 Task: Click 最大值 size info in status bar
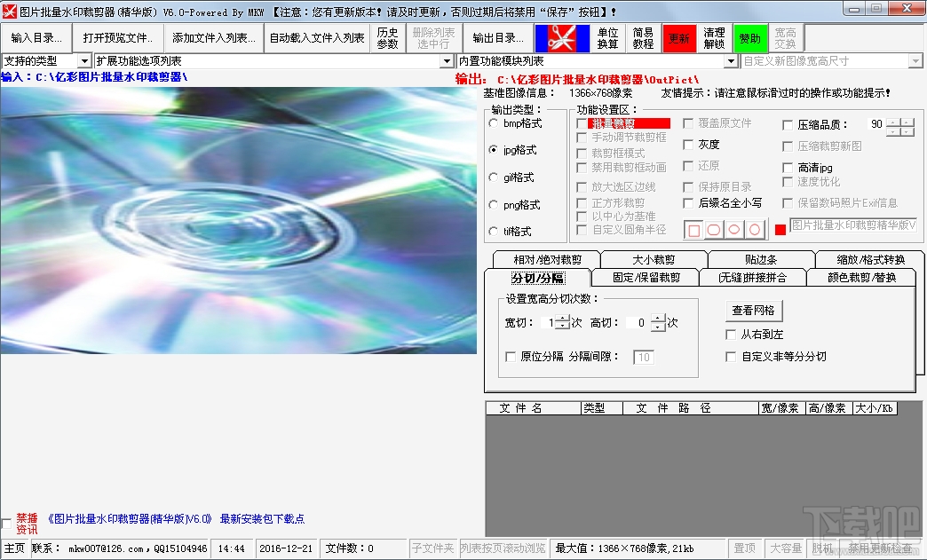pos(625,548)
